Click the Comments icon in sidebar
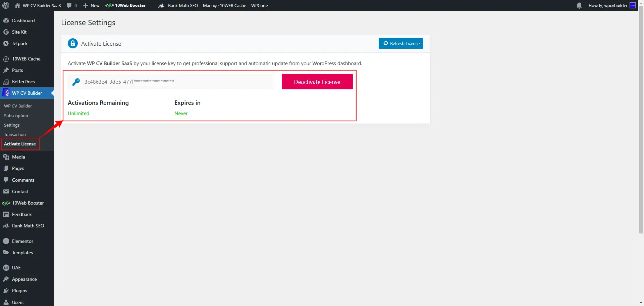Image resolution: width=644 pixels, height=306 pixels. point(6,180)
